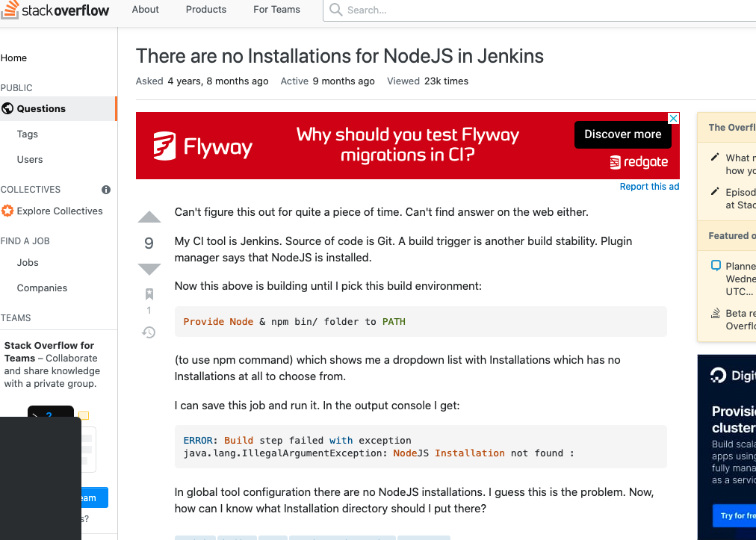The image size is (756, 540).
Task: Click the COLLECTIVES section label
Action: click(31, 190)
